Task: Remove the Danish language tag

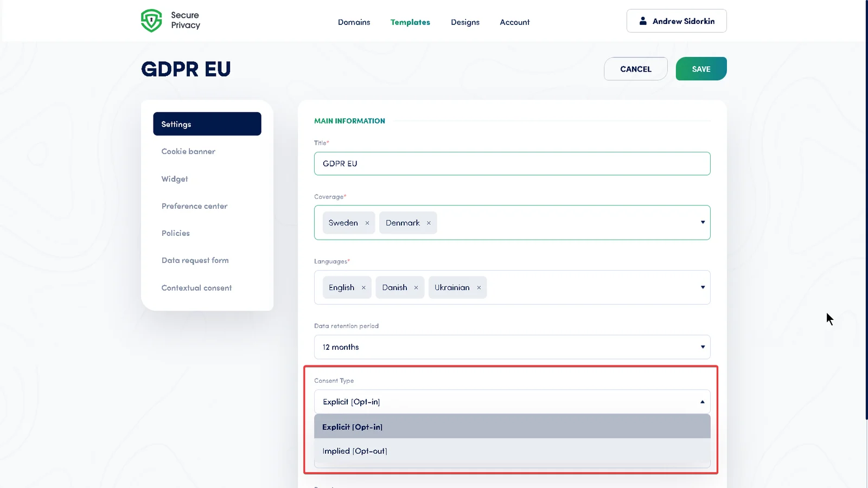Action: pyautogui.click(x=416, y=287)
